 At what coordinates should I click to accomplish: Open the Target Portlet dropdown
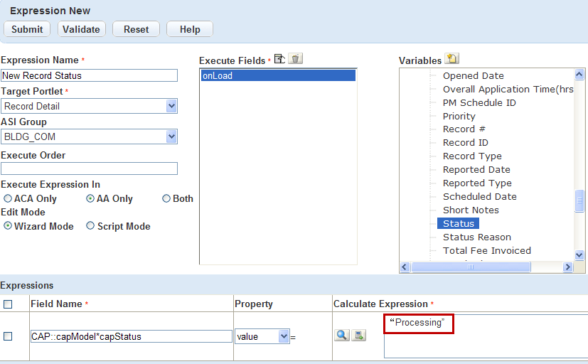tap(171, 106)
